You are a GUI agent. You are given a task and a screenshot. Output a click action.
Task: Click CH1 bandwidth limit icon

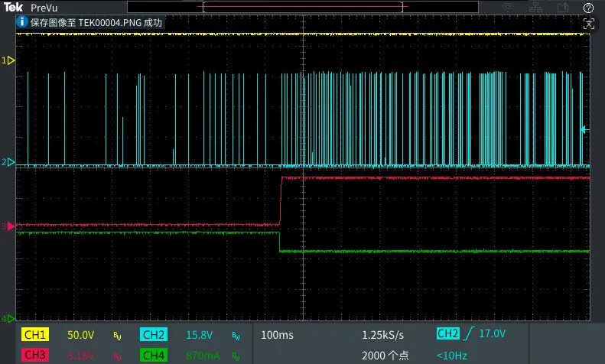coord(117,336)
